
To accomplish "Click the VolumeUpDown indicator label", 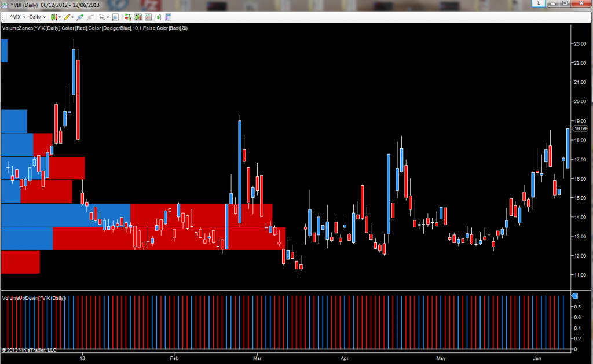I will click(35, 296).
